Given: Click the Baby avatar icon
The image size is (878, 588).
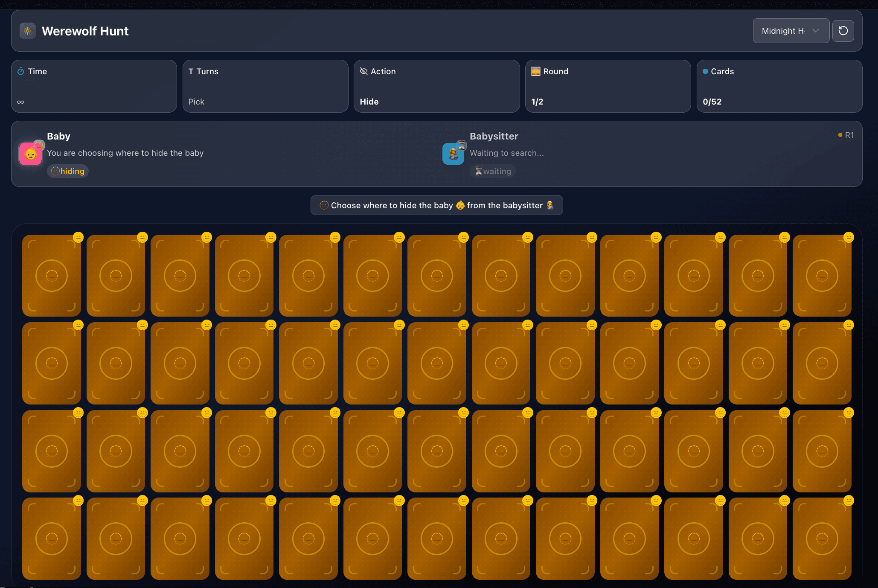Looking at the screenshot, I should 31,154.
